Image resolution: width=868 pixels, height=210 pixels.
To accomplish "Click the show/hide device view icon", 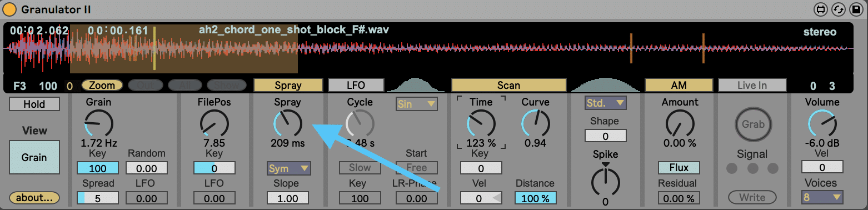I will coord(821,9).
